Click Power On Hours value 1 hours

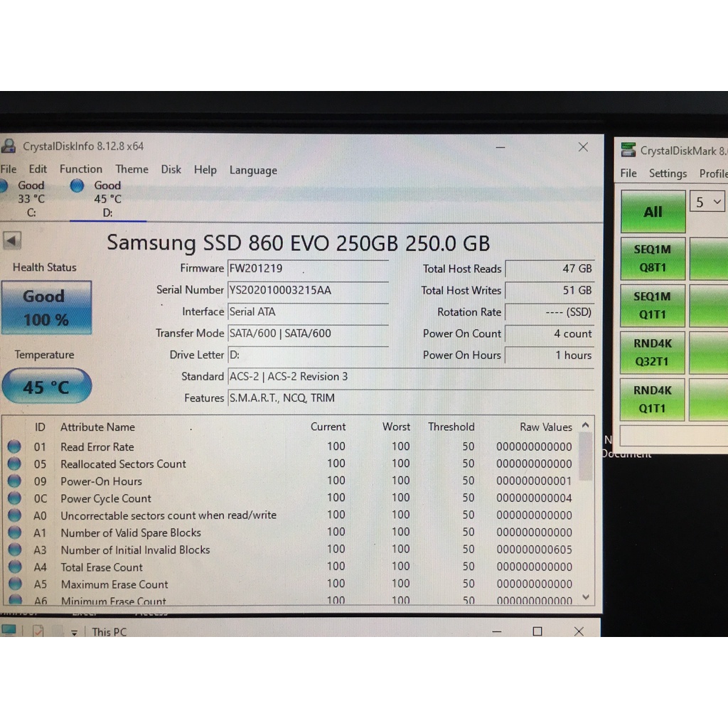pyautogui.click(x=550, y=355)
